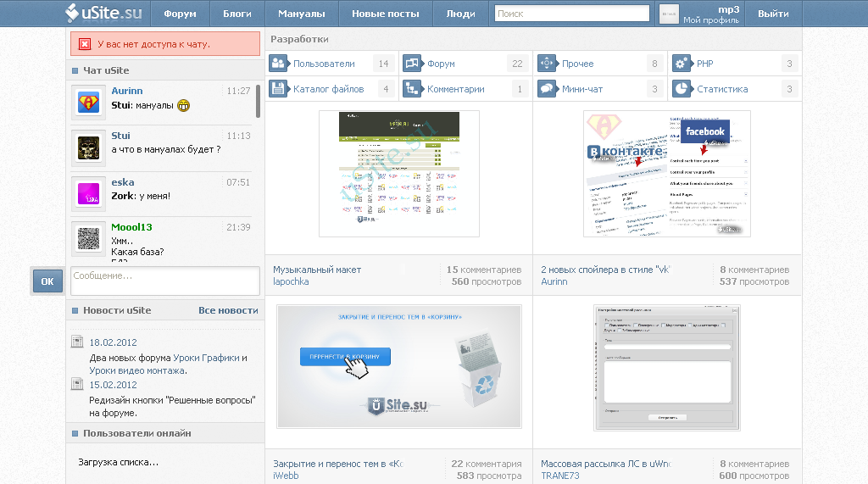Click Moool13 username in chat
Viewport: 868px width, 484px height.
(x=131, y=227)
